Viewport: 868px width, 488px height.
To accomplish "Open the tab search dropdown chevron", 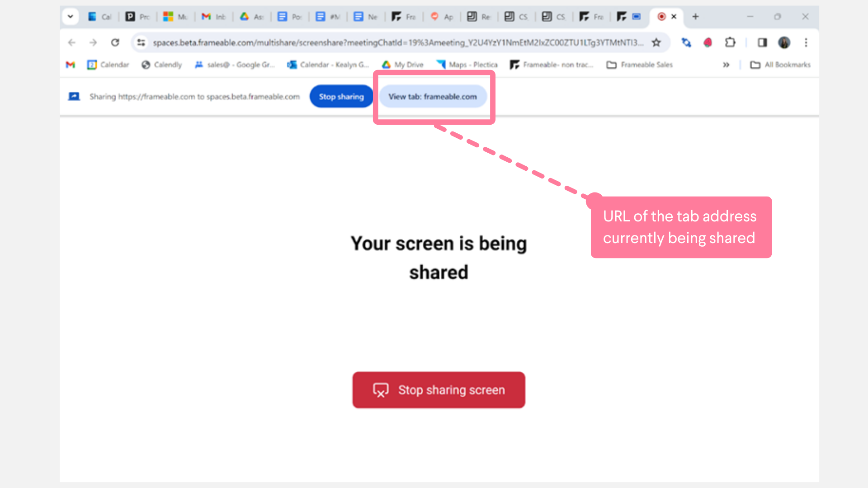I will click(x=71, y=17).
